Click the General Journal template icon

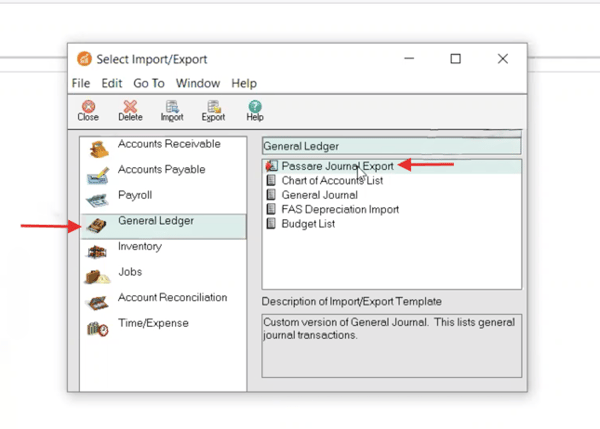(x=271, y=195)
